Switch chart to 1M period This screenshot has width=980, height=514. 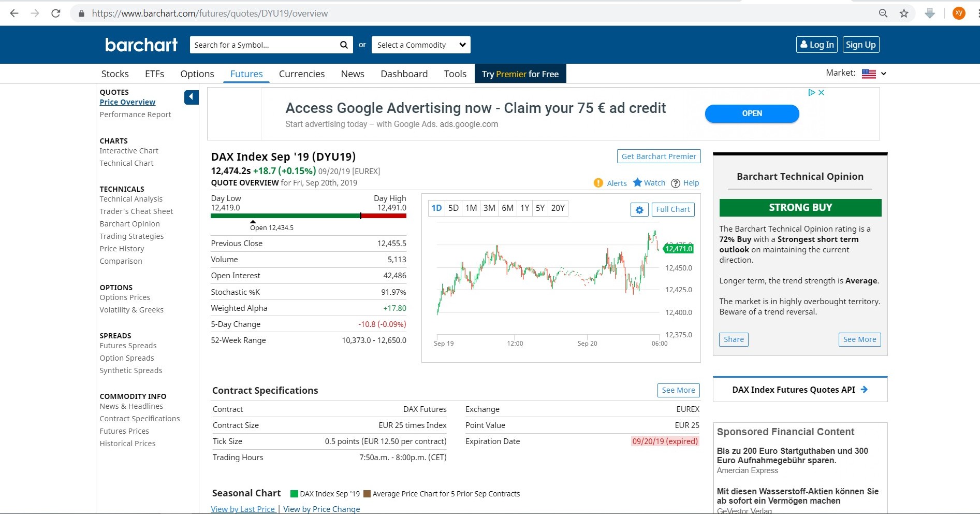tap(471, 208)
